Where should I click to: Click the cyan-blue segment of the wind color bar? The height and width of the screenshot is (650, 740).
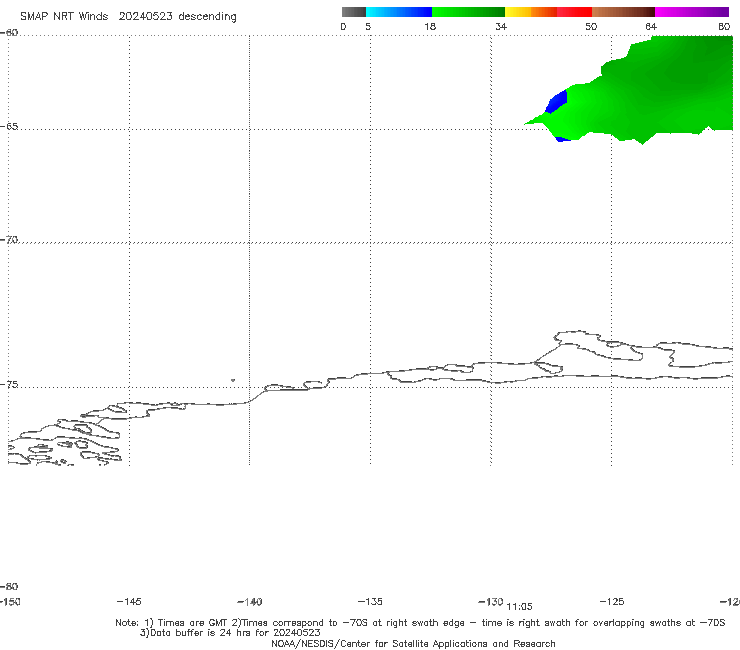[x=399, y=12]
